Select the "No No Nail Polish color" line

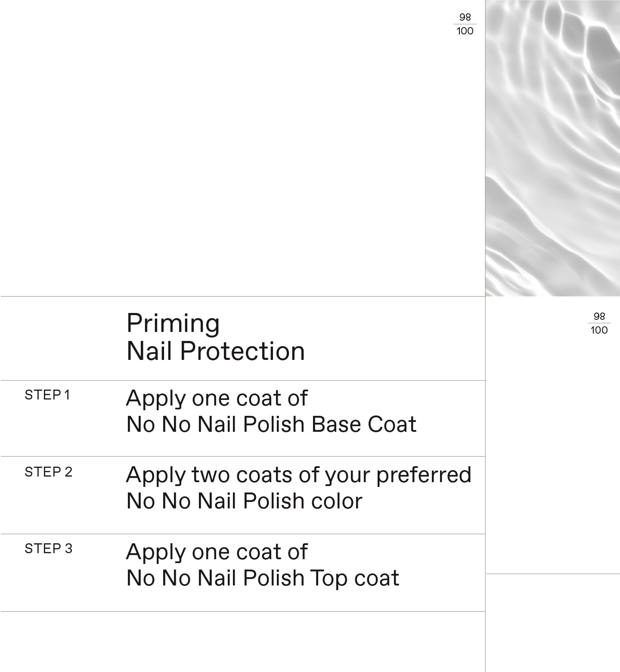pos(244,501)
